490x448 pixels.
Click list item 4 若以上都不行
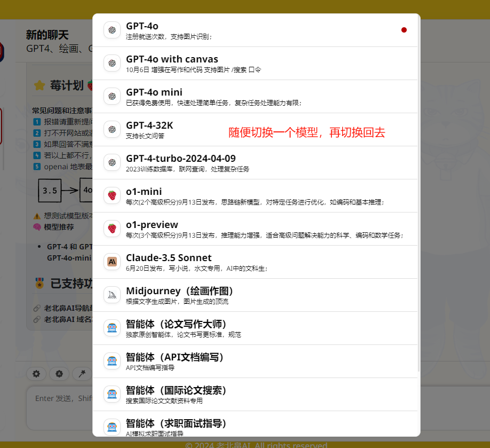(x=68, y=156)
